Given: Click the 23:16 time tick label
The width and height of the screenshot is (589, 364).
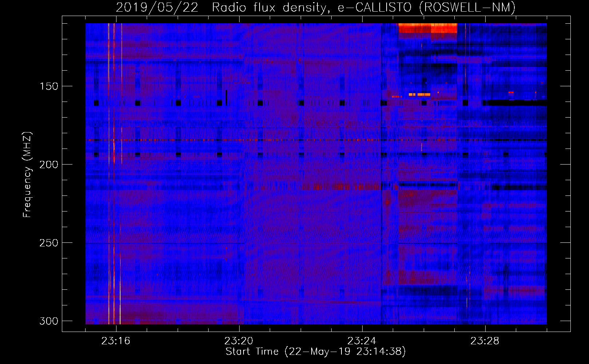Looking at the screenshot, I should [116, 341].
